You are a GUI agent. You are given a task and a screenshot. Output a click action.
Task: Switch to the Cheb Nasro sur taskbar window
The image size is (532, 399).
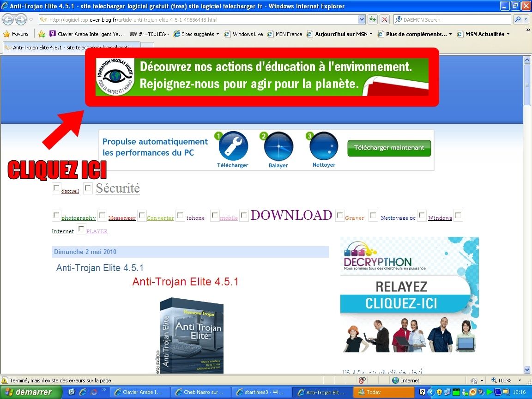tap(200, 392)
